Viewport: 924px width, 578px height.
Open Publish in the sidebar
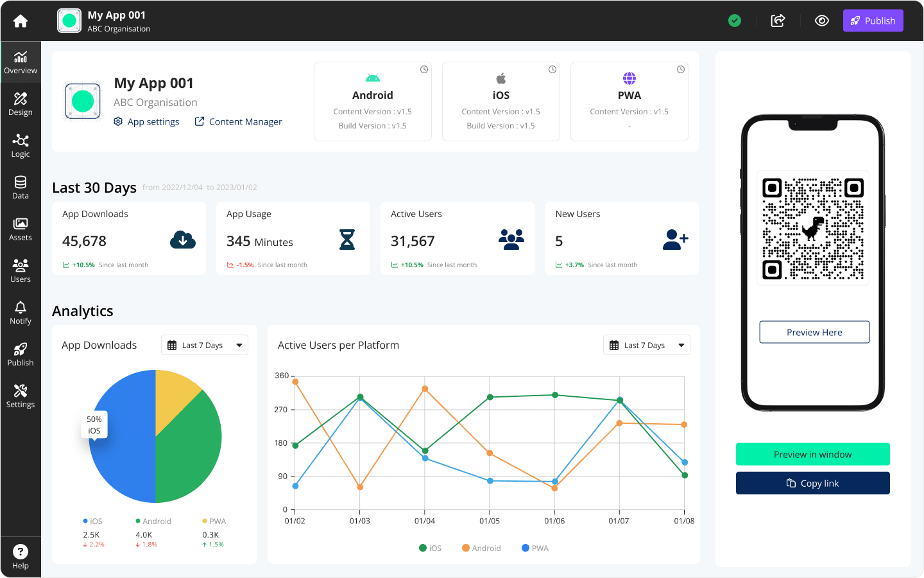click(21, 355)
